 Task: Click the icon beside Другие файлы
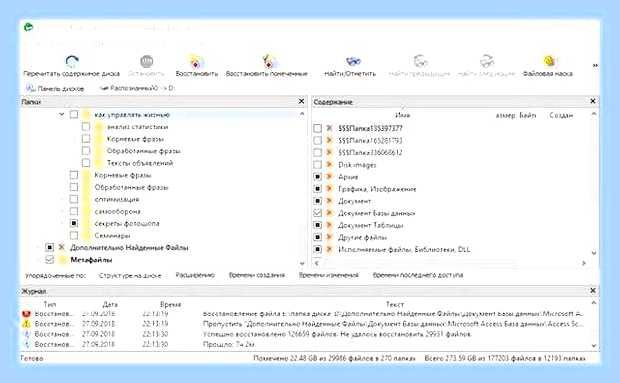click(329, 237)
